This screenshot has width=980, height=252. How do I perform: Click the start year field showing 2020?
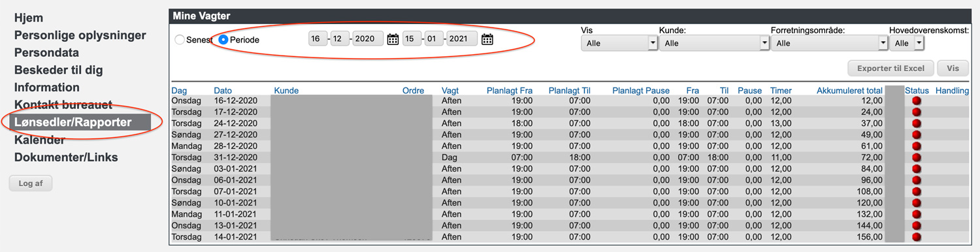tap(368, 39)
